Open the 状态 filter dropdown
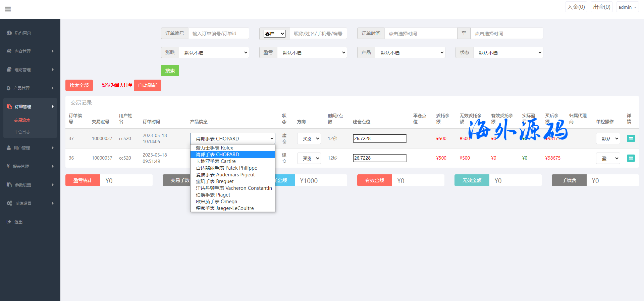Viewport: 644px width, 301px height. (x=508, y=52)
